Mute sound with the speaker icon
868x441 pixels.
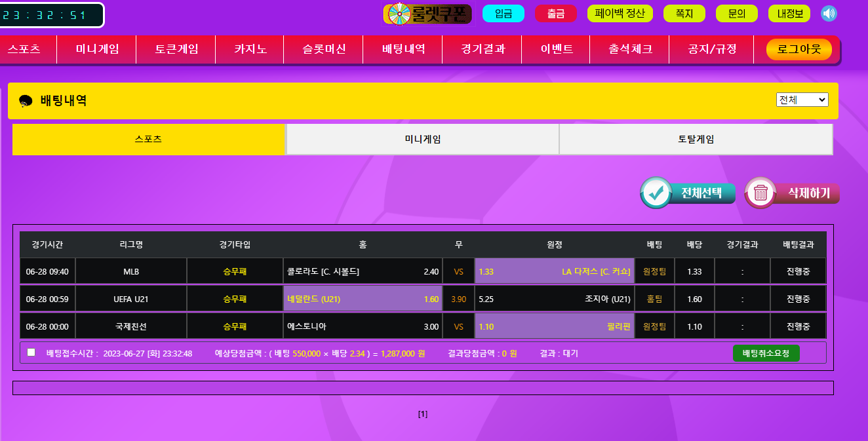(829, 14)
